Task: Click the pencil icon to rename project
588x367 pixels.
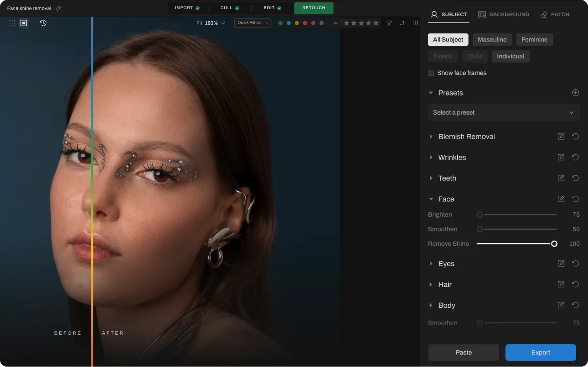Action: coord(58,8)
